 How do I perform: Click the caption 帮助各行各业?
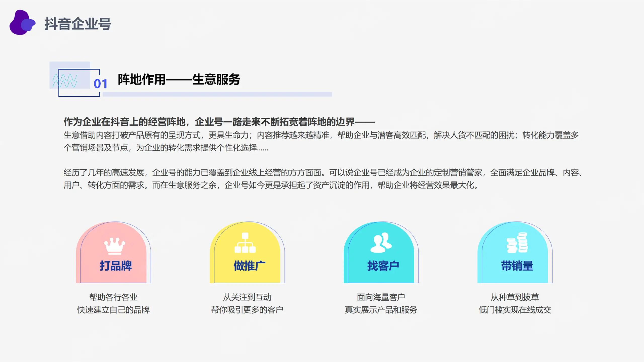pyautogui.click(x=113, y=297)
